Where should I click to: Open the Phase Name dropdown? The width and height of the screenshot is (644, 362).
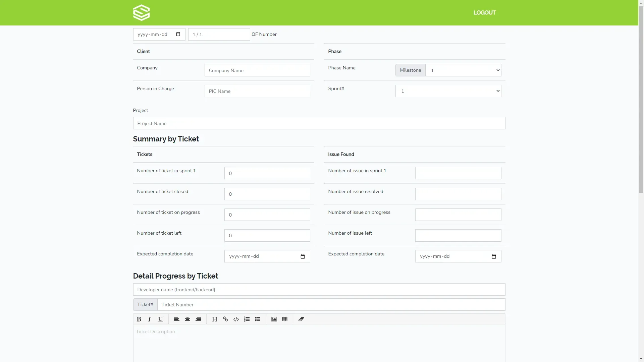[x=463, y=70]
